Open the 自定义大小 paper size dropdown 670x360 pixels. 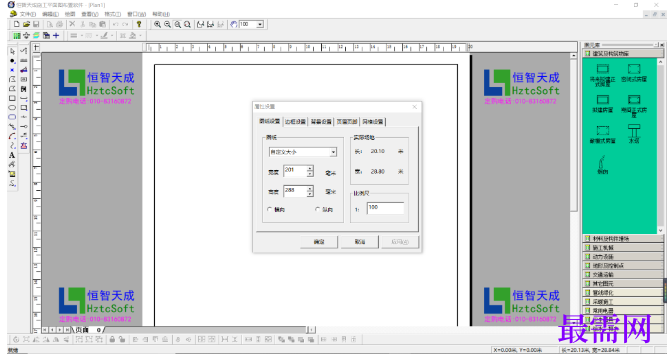[x=333, y=152]
